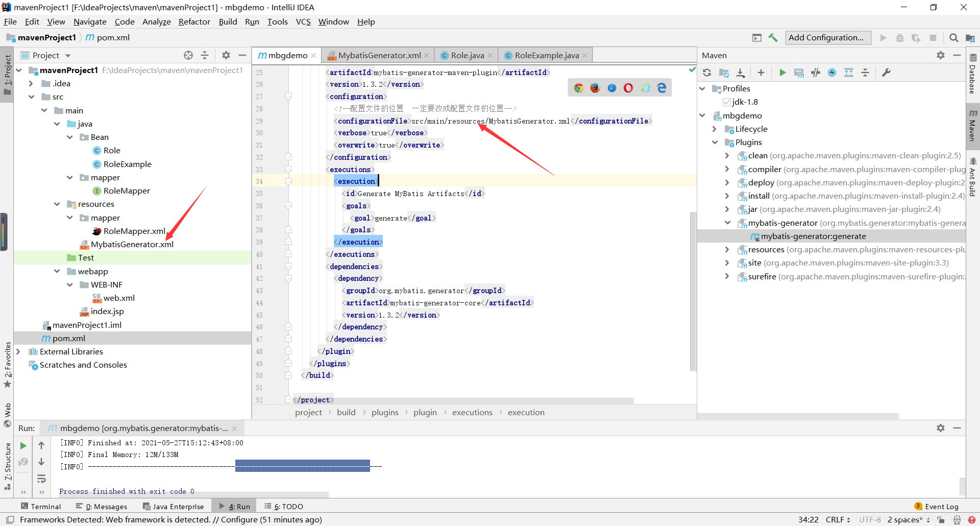Collapse the Profiles node in Maven
The width and height of the screenshot is (980, 526).
[x=703, y=88]
